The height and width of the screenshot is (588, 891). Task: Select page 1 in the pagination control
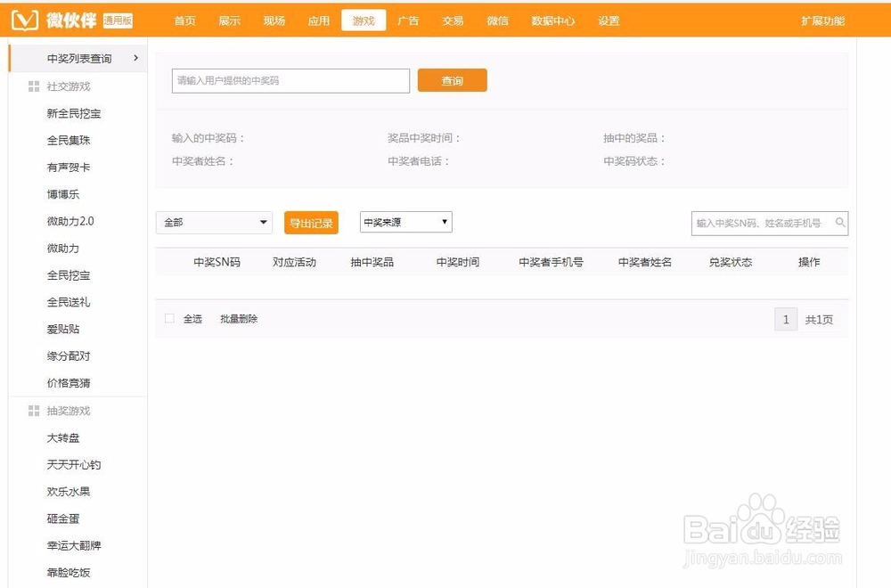click(x=786, y=318)
